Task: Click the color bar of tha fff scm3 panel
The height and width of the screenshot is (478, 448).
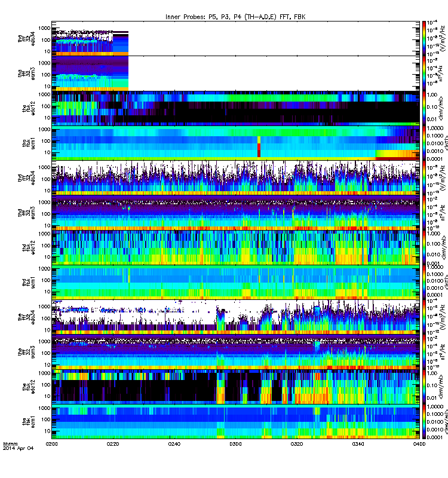Action: click(x=424, y=73)
